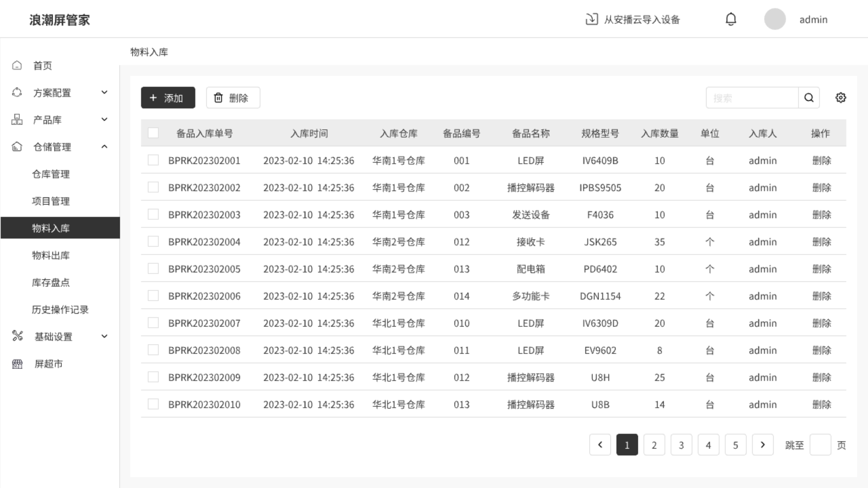Viewport: 868px width, 488px height.
Task: Expand the 产品库 chevron
Action: [104, 119]
